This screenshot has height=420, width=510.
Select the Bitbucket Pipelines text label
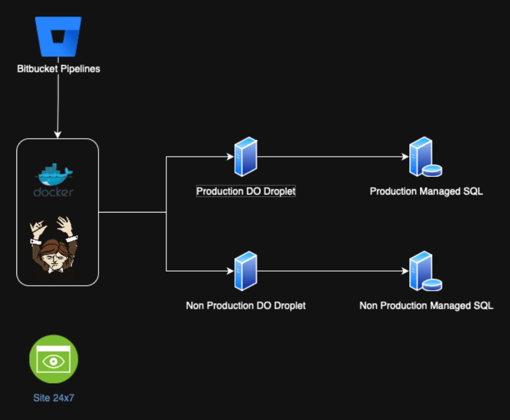tap(58, 69)
